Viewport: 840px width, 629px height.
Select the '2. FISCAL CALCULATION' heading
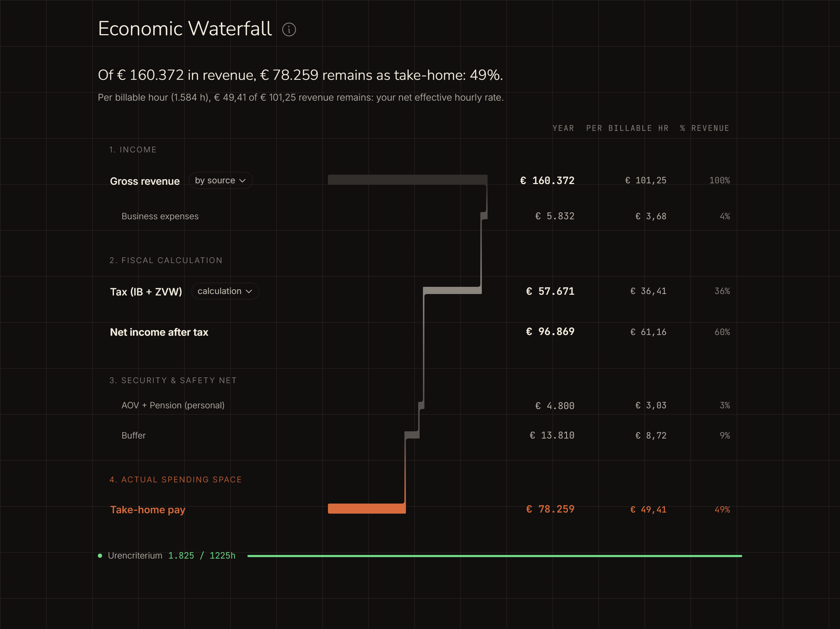click(166, 261)
